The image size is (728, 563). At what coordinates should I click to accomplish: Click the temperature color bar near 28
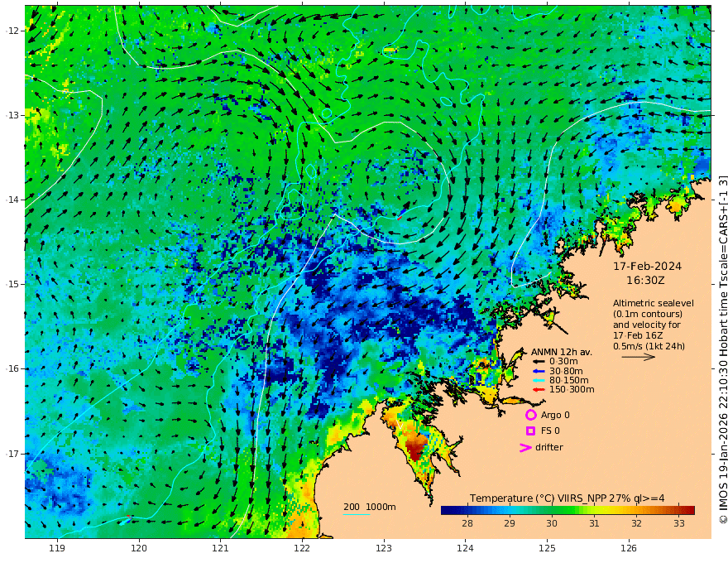467,510
